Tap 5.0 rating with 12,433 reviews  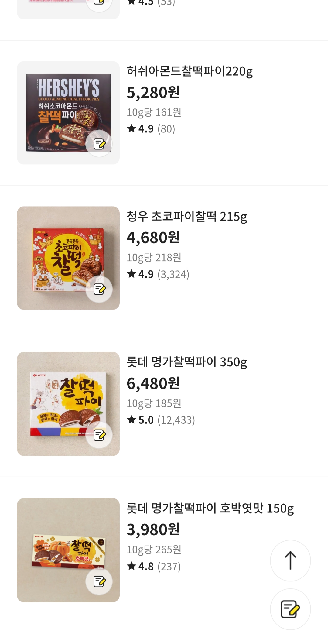161,420
